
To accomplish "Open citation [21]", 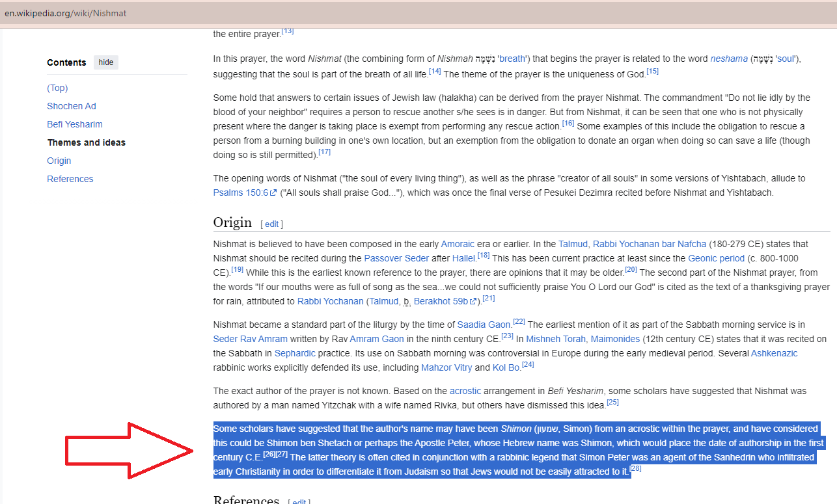I will pyautogui.click(x=489, y=298).
